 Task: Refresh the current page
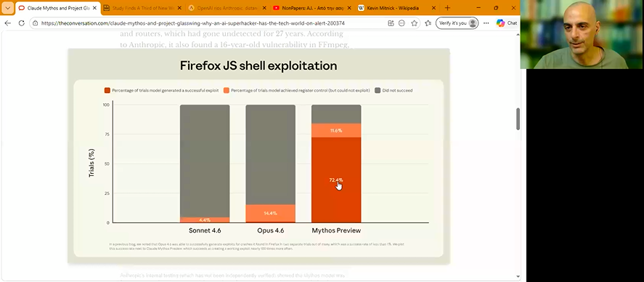pyautogui.click(x=21, y=23)
